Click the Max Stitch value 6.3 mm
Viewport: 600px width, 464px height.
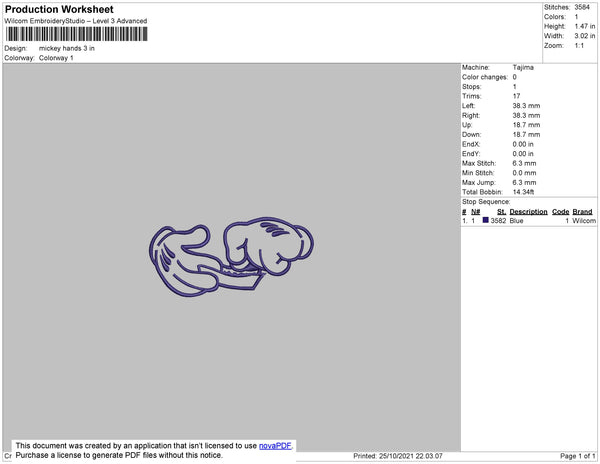524,163
